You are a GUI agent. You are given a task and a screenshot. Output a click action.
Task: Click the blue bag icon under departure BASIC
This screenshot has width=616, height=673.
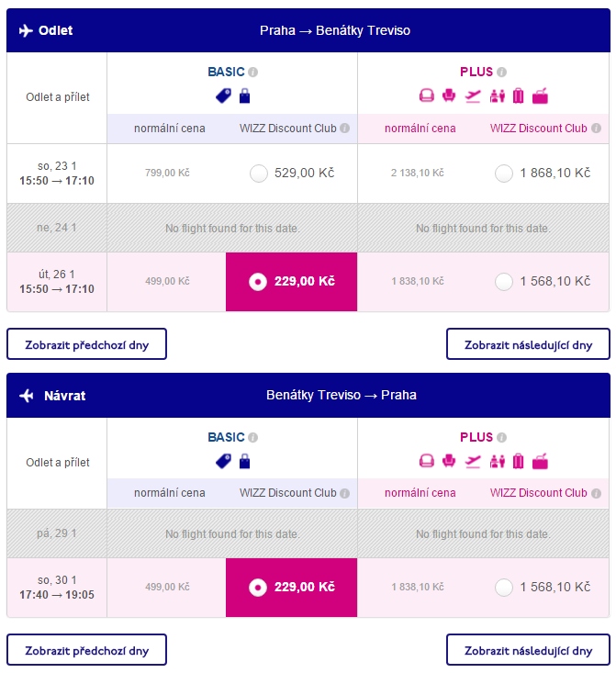(x=245, y=95)
